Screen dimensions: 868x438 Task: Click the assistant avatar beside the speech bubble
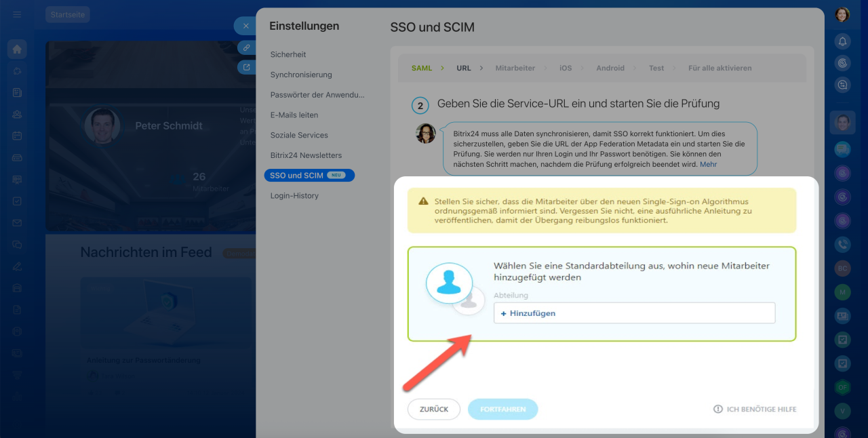coord(426,133)
